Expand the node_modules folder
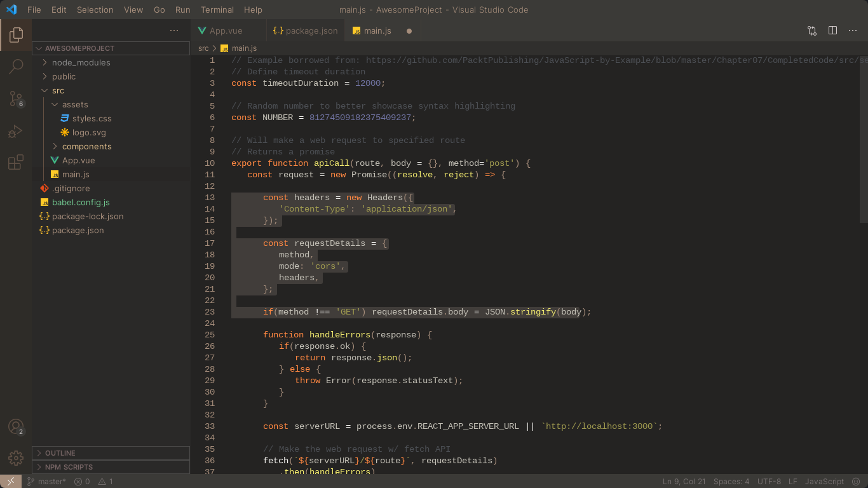 tap(111, 62)
